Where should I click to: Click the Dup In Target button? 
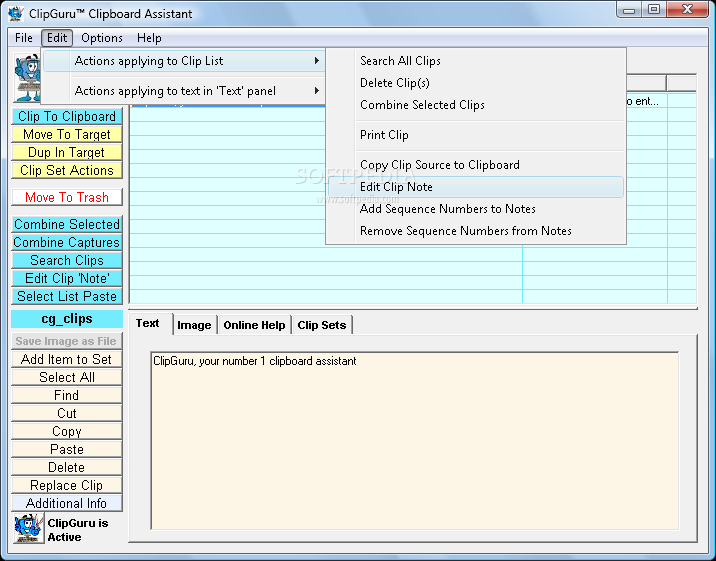coord(67,152)
